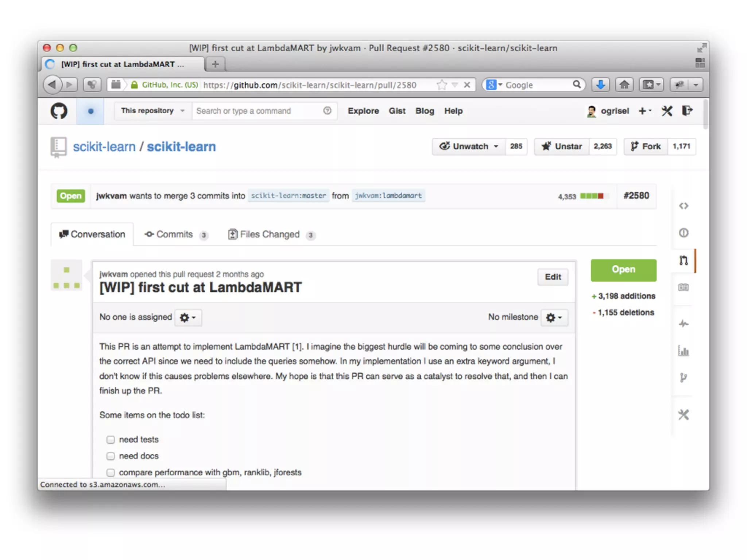Screen dimensions: 747x560
Task: Expand the 'This repository' search scope dropdown
Action: coord(152,111)
